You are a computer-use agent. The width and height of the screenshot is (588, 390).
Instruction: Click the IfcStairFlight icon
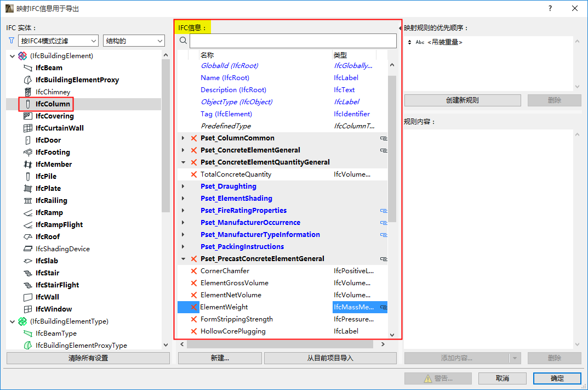28,285
